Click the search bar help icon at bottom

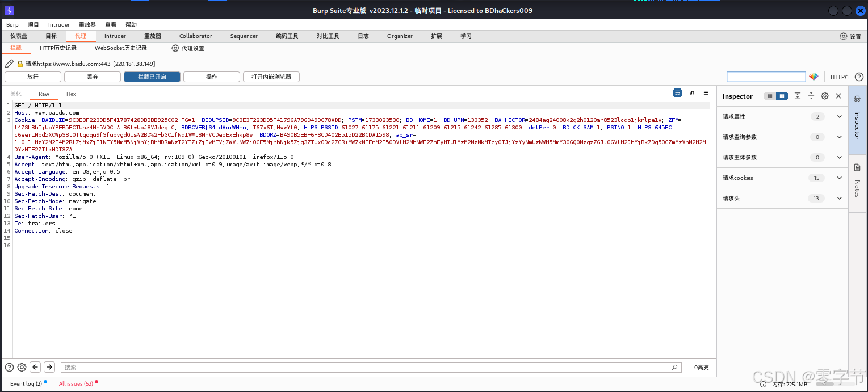click(9, 367)
